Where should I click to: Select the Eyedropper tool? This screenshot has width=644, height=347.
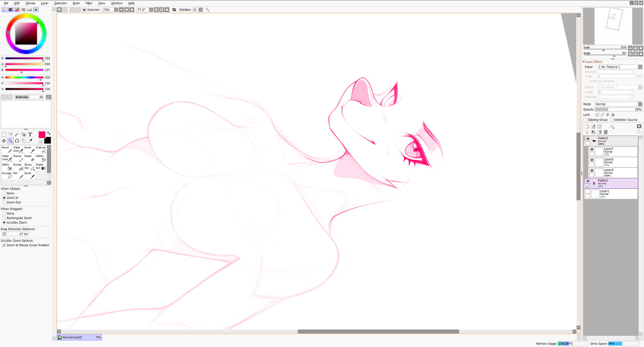click(30, 141)
